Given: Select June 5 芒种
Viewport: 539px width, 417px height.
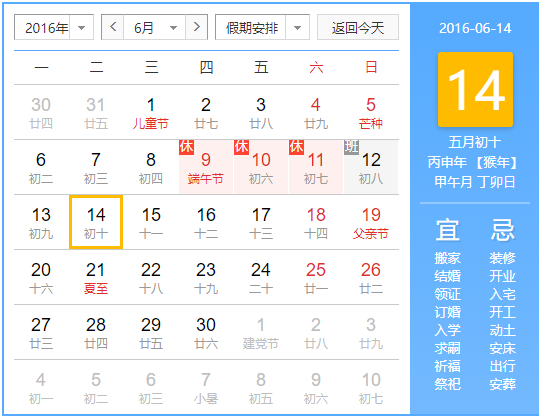Looking at the screenshot, I should [x=371, y=112].
